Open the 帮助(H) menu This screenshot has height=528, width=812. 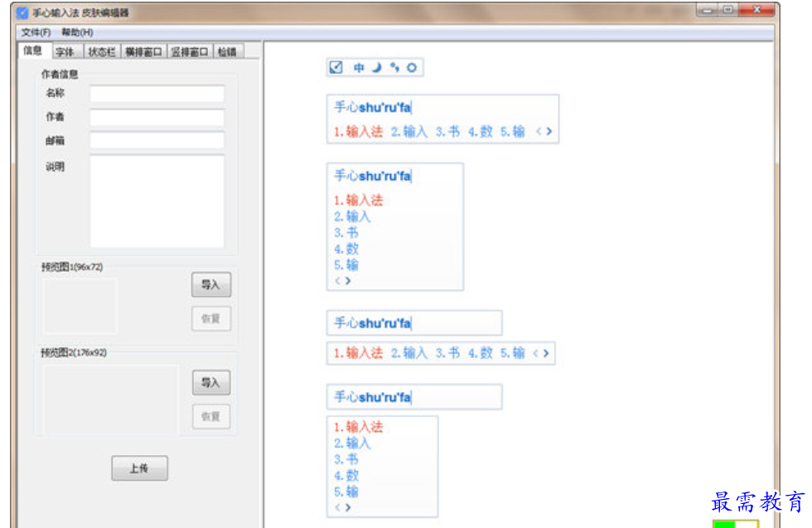click(77, 32)
